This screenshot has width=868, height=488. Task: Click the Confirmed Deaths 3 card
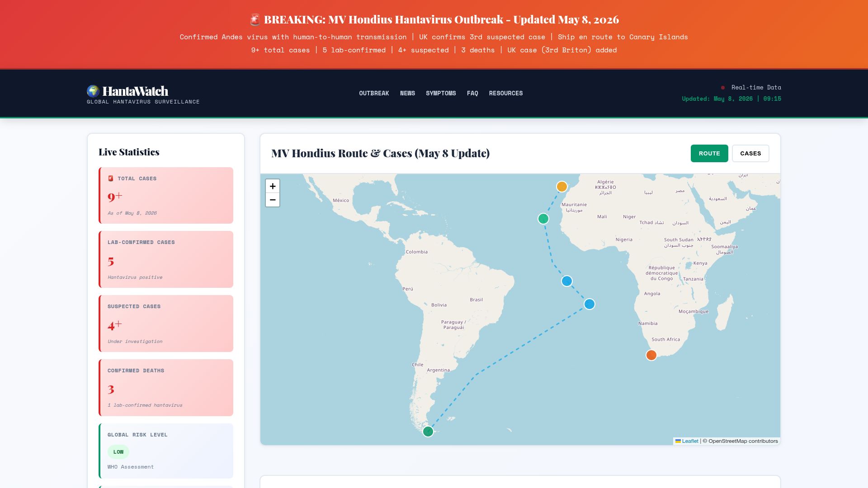coord(166,388)
